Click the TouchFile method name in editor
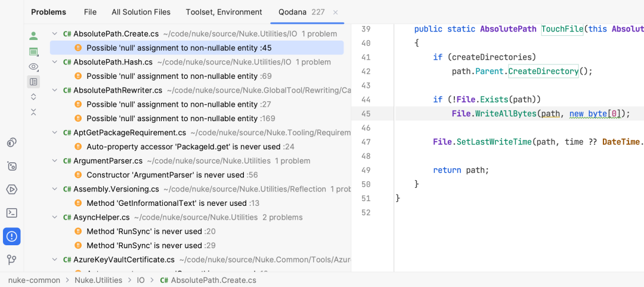 562,29
